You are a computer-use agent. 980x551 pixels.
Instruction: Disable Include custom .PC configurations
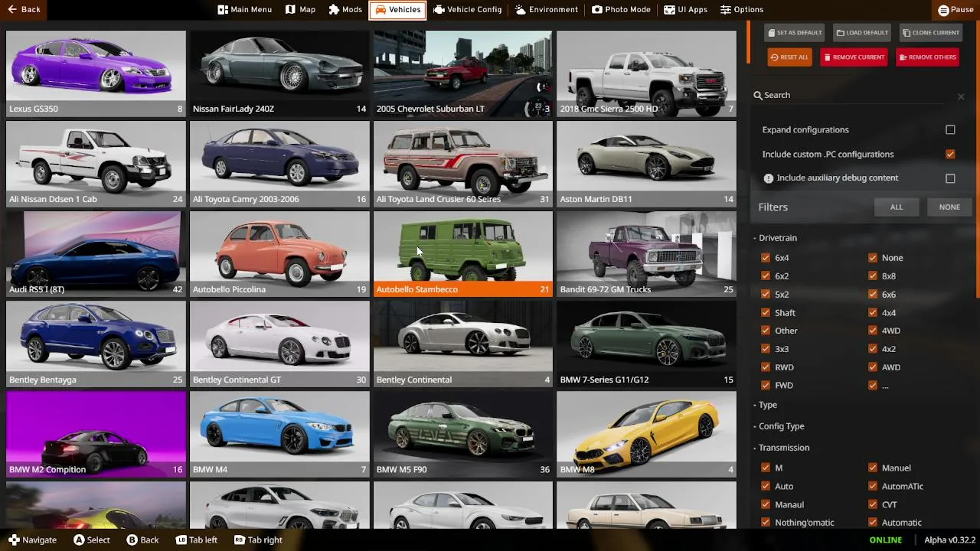(950, 155)
